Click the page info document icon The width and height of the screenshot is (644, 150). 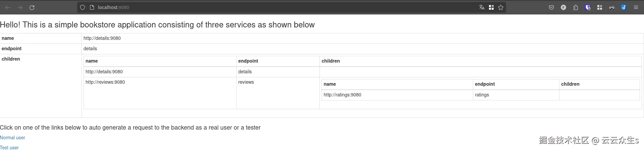[x=92, y=7]
